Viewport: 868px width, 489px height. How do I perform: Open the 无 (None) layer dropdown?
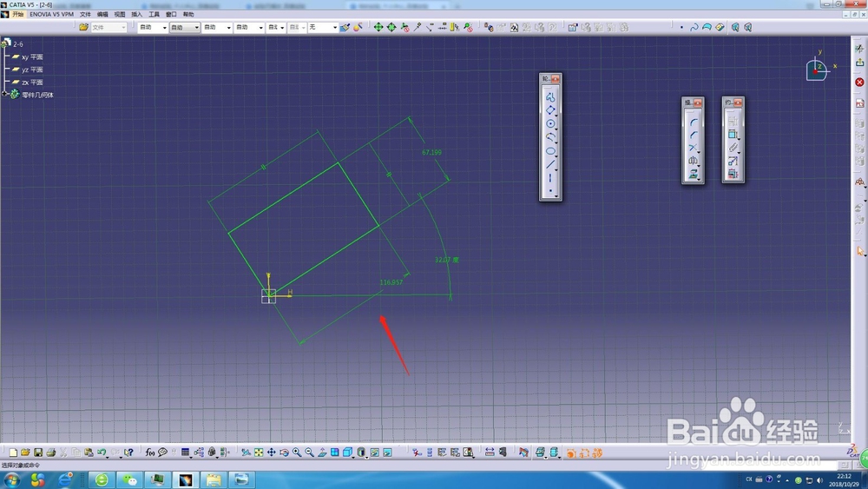(x=323, y=27)
